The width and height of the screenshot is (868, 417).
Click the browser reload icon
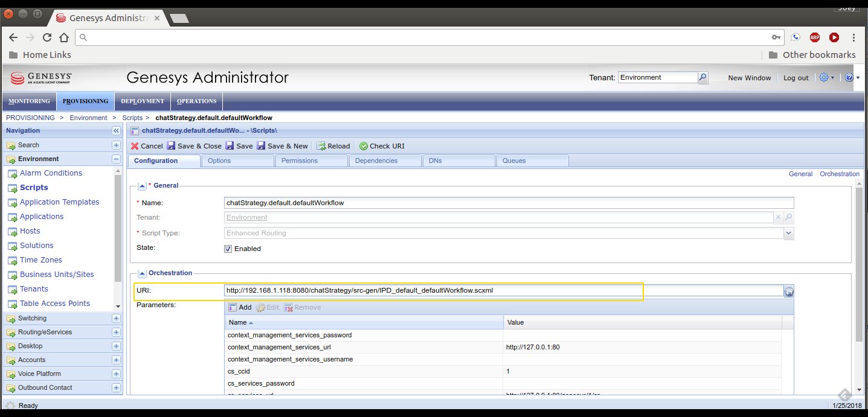(x=47, y=37)
